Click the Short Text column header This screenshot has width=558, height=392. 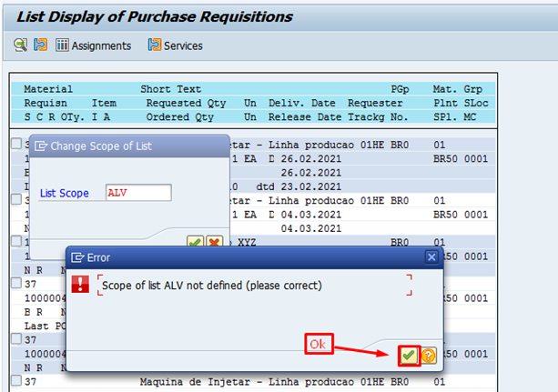tap(170, 89)
